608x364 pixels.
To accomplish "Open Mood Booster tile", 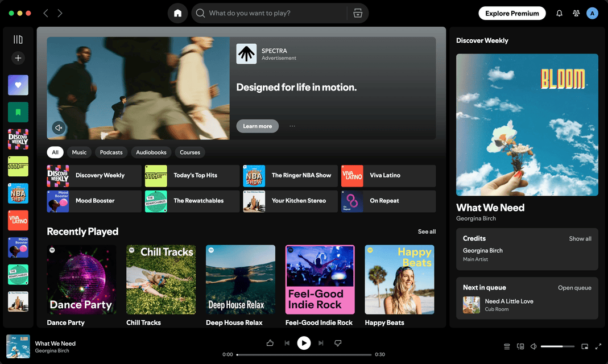I will [94, 201].
